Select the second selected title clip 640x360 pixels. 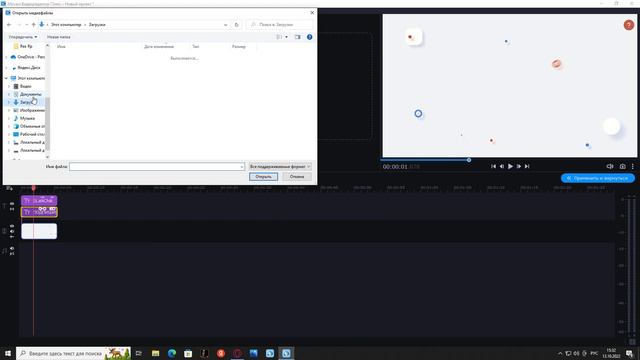coord(39,212)
